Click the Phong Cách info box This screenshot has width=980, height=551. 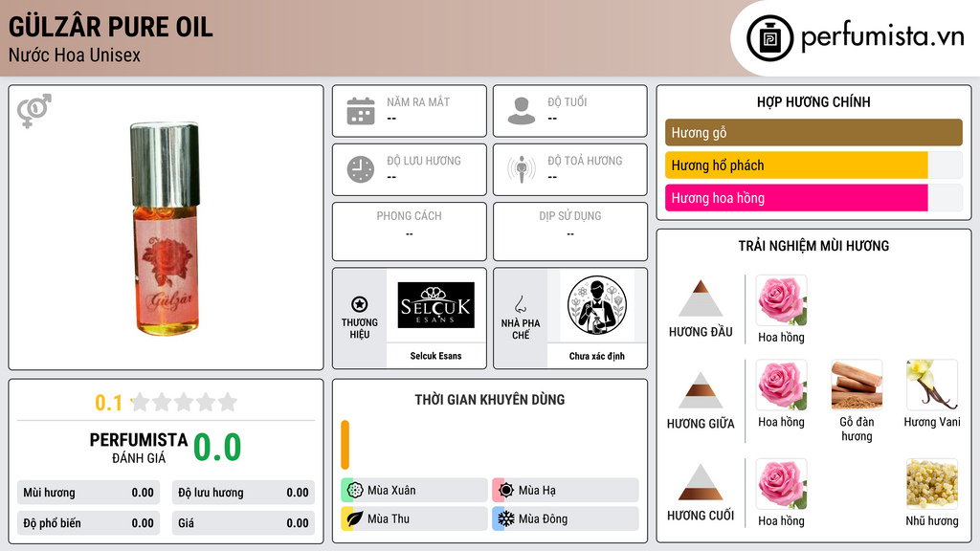coord(410,231)
